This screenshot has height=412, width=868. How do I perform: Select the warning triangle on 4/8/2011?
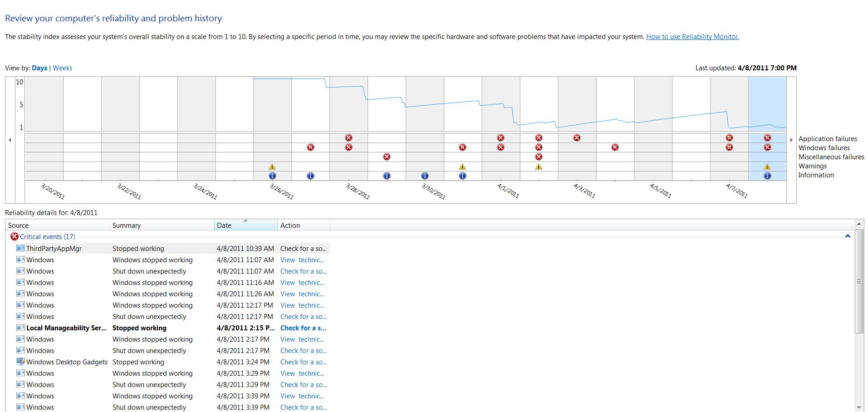click(767, 167)
